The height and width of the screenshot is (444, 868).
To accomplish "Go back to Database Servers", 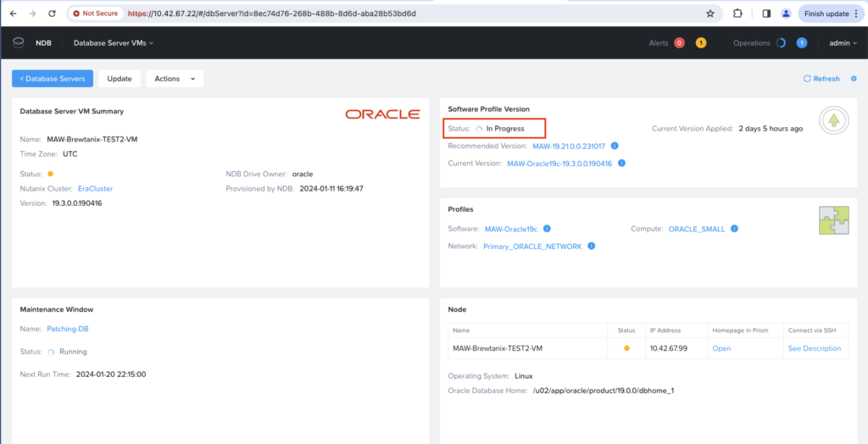I will (x=53, y=79).
